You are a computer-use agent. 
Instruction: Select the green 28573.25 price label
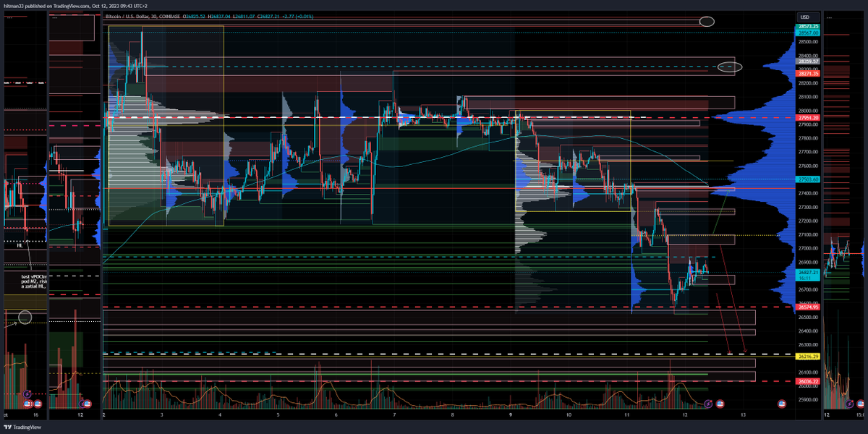coord(808,26)
